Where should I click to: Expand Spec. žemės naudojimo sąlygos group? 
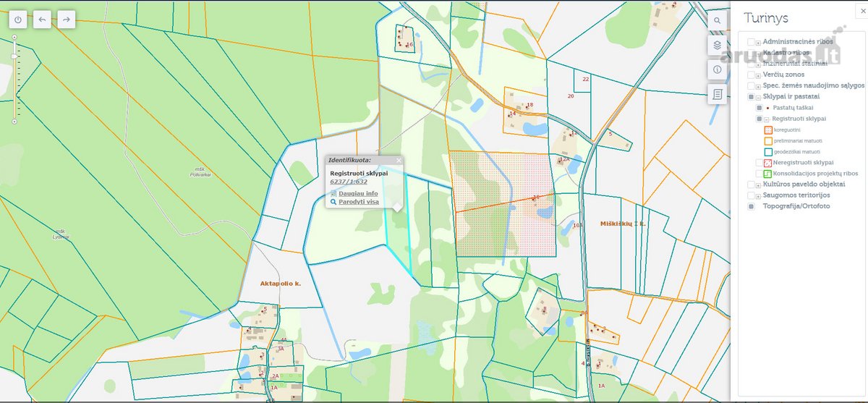pos(758,85)
